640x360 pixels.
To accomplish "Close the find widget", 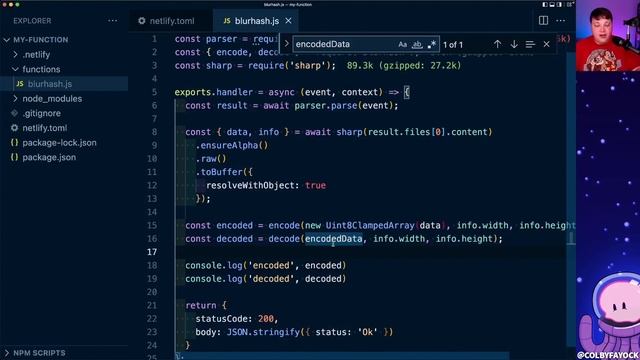I will pos(547,44).
